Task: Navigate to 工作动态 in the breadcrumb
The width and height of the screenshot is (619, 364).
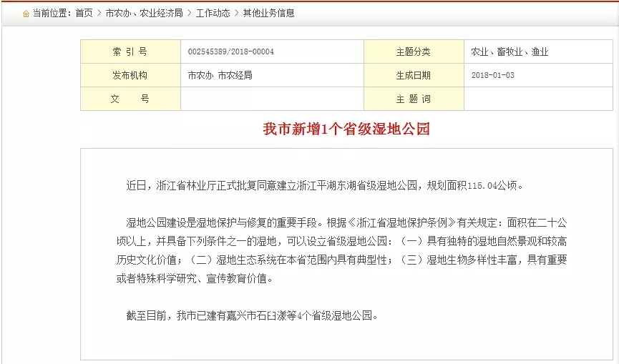Action: pyautogui.click(x=213, y=14)
